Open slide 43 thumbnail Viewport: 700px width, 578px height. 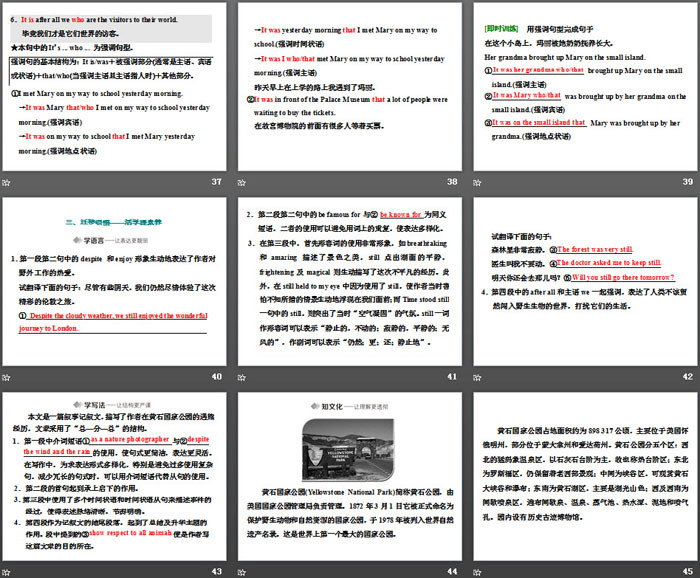pyautogui.click(x=114, y=476)
